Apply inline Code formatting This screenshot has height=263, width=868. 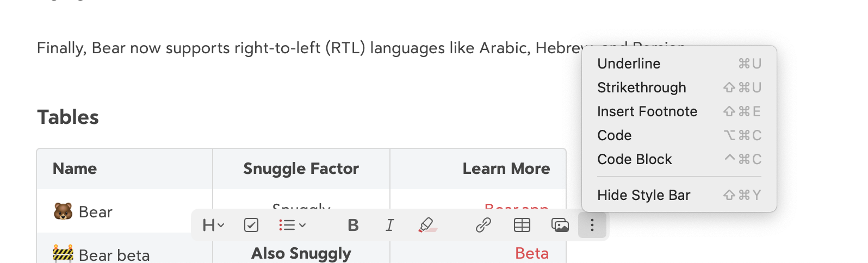[x=615, y=135]
